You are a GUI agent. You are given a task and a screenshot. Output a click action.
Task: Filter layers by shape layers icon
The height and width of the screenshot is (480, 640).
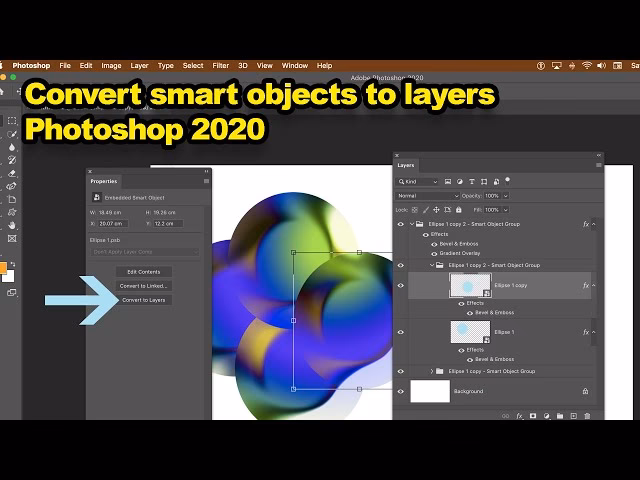coord(484,182)
